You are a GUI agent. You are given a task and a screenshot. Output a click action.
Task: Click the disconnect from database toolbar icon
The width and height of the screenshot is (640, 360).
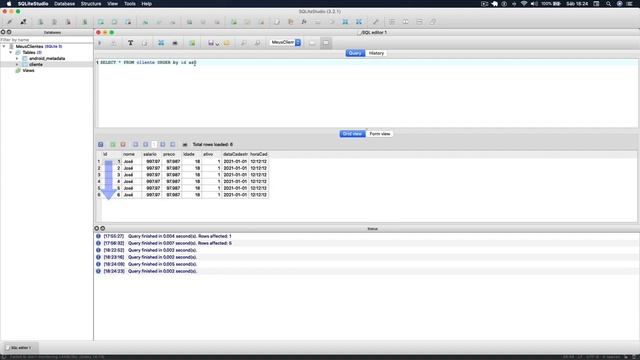coord(23,22)
